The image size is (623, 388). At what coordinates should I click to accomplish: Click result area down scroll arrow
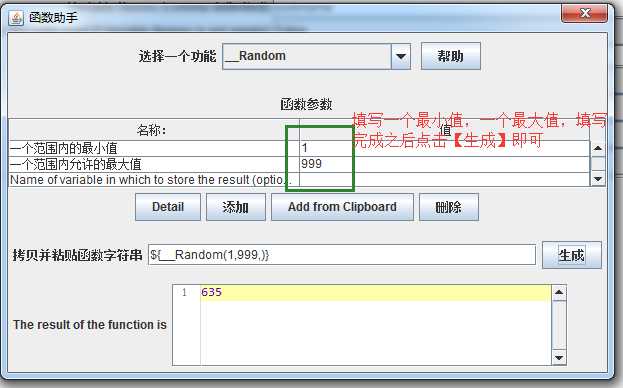pyautogui.click(x=559, y=358)
